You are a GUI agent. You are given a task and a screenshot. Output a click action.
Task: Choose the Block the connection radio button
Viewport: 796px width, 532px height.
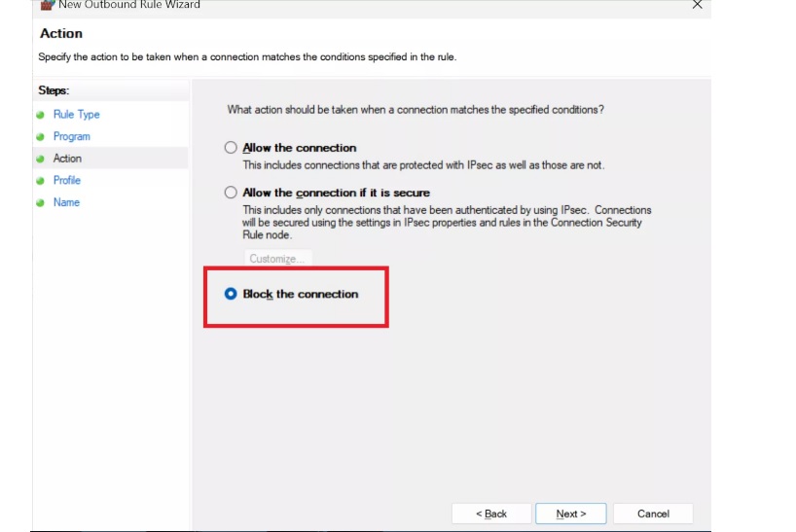pos(231,294)
